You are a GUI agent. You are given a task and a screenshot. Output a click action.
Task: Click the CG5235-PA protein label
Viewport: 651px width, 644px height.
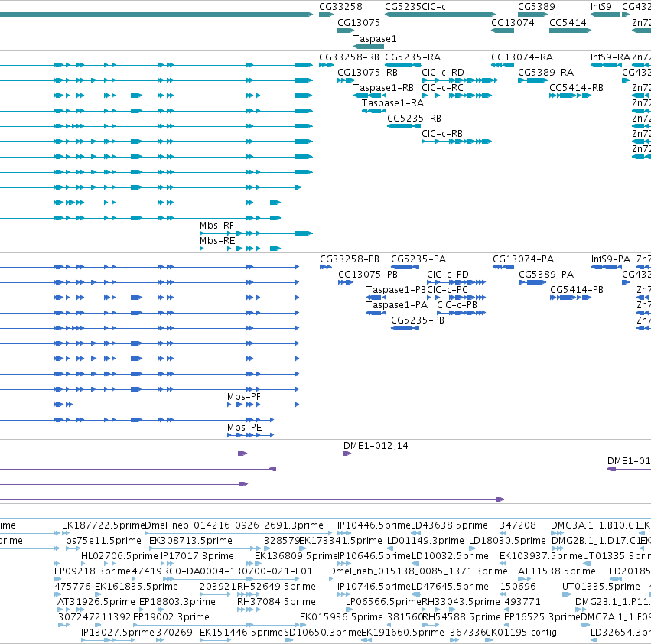pos(418,259)
